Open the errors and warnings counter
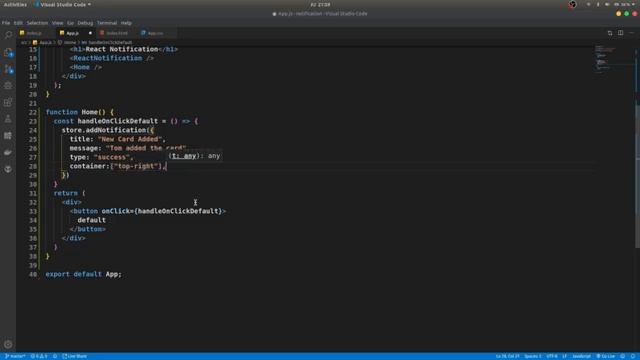The image size is (640, 360). pyautogui.click(x=39, y=356)
